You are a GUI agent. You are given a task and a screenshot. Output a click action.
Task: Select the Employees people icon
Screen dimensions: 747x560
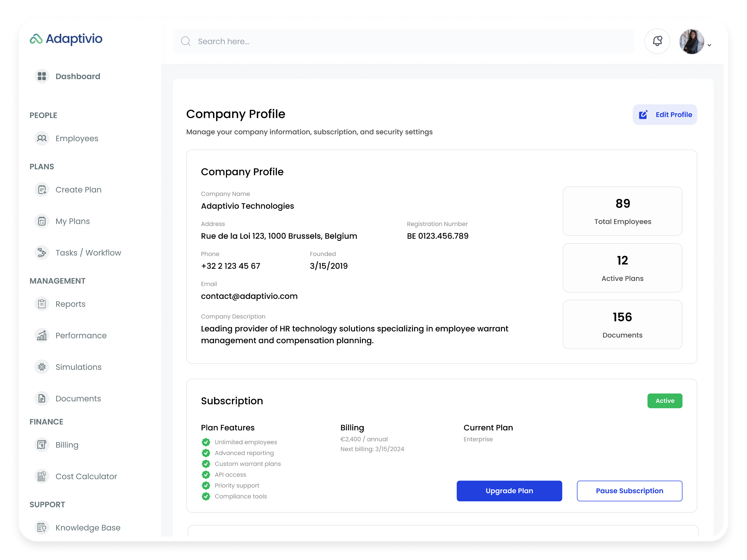tap(42, 138)
